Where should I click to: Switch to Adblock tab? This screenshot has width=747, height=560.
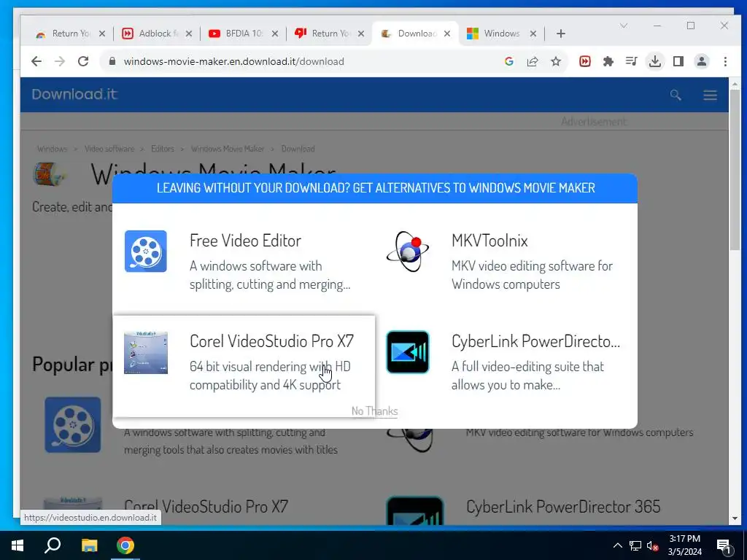point(158,34)
